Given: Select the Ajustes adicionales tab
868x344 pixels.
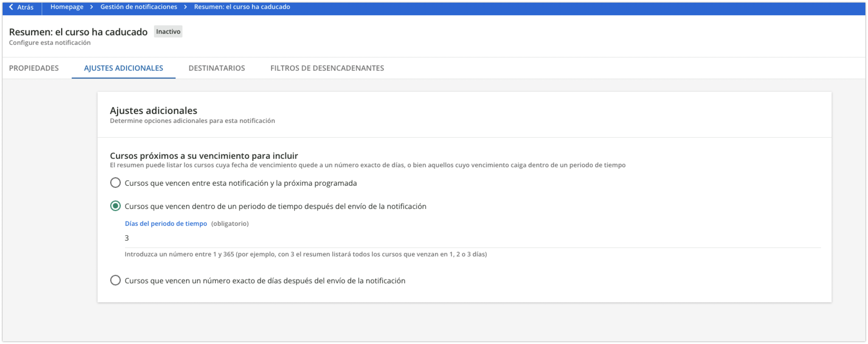Looking at the screenshot, I should tap(123, 68).
